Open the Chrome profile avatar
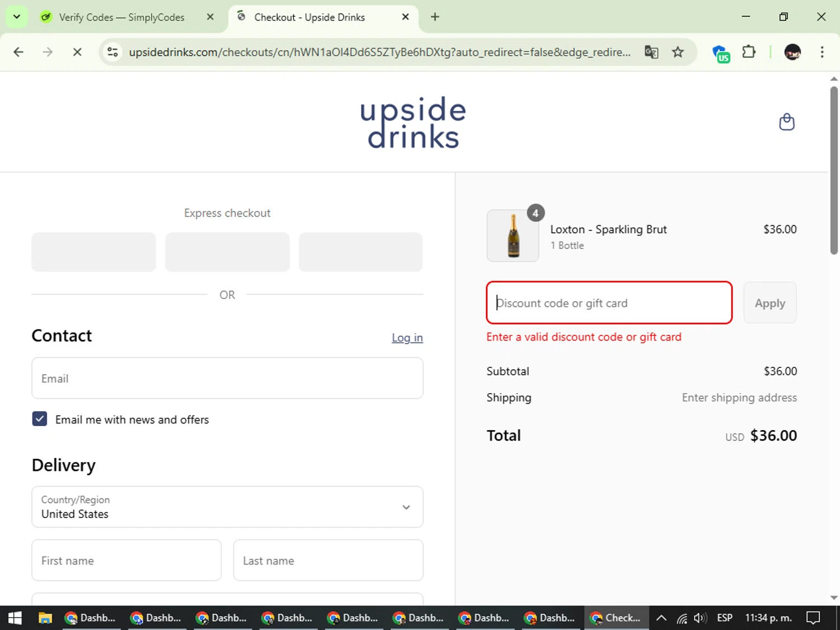840x630 pixels. pyautogui.click(x=792, y=52)
